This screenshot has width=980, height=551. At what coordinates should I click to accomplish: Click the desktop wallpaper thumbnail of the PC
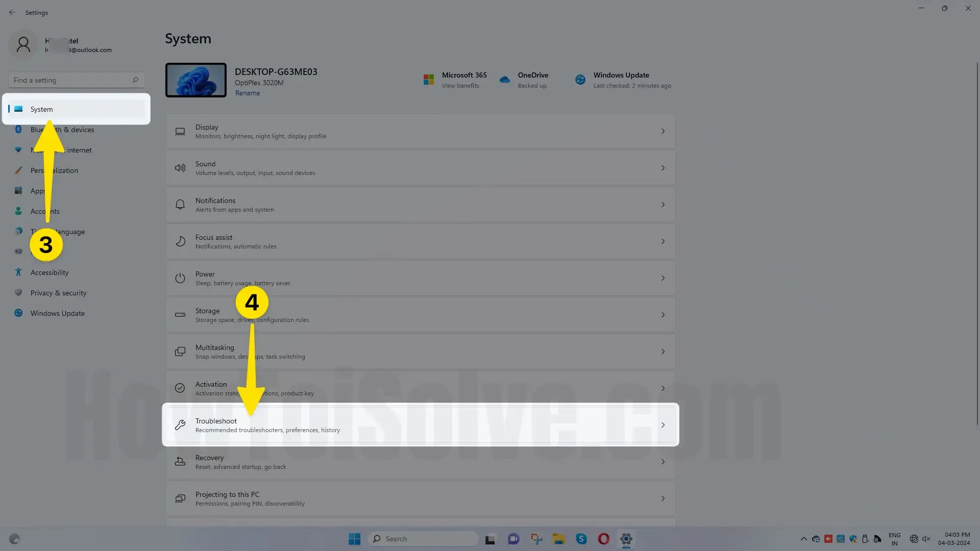[196, 80]
